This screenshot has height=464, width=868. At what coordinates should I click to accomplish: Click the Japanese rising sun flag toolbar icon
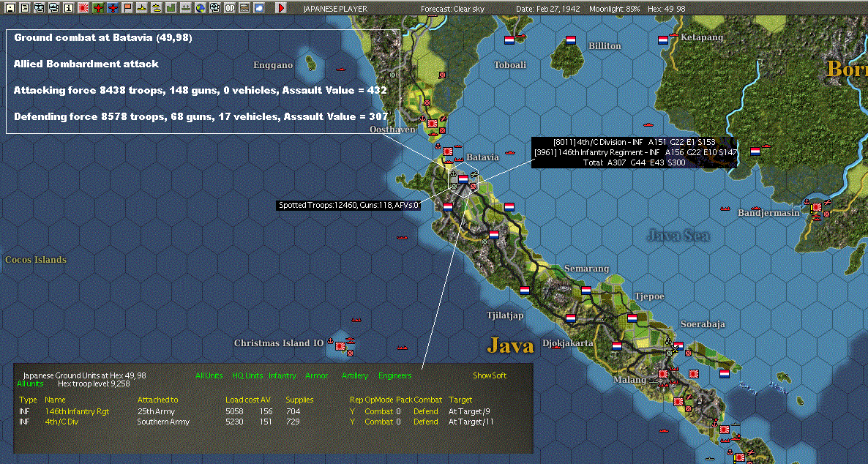[83, 8]
